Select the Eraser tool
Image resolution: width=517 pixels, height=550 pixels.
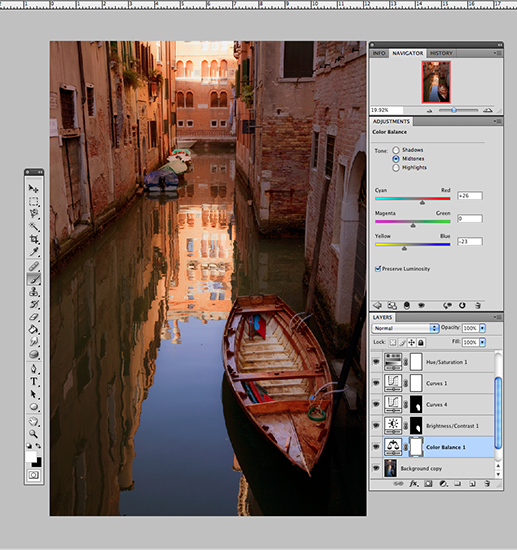(x=34, y=317)
